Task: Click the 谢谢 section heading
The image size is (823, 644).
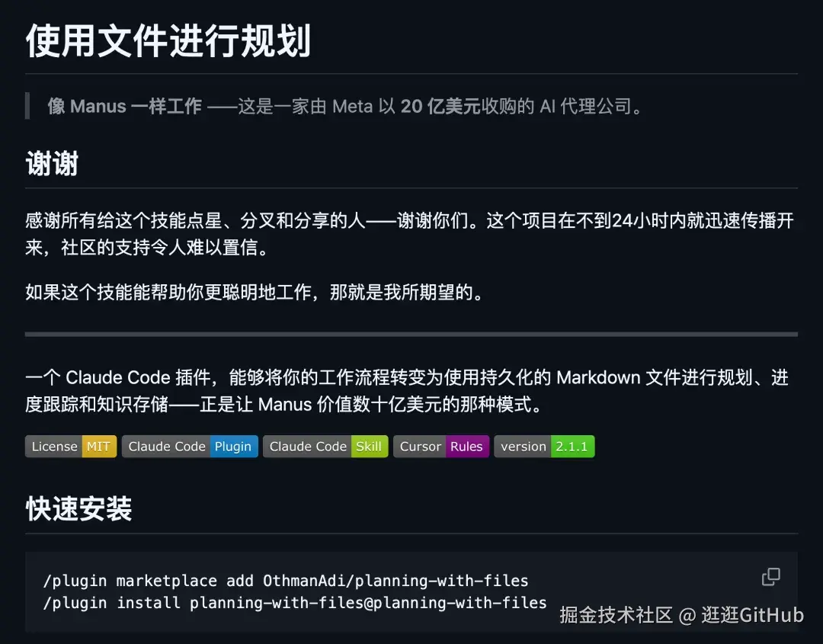Action: (51, 162)
